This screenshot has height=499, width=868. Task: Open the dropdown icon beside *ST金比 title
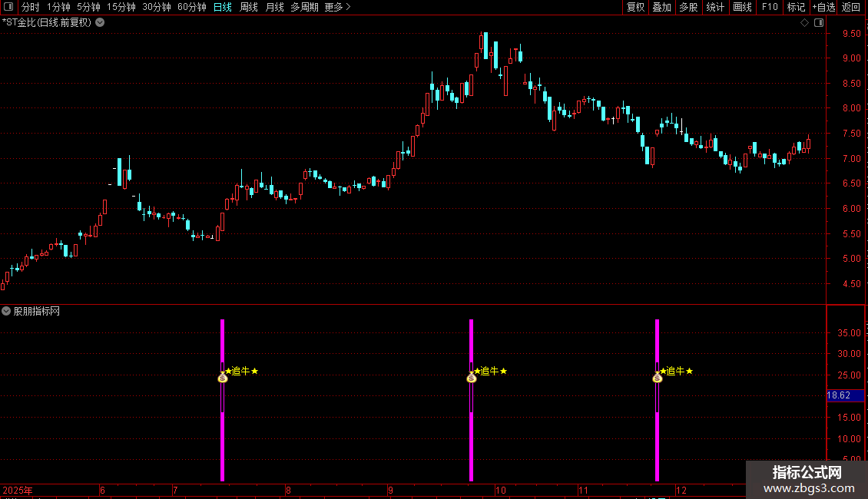tap(100, 22)
